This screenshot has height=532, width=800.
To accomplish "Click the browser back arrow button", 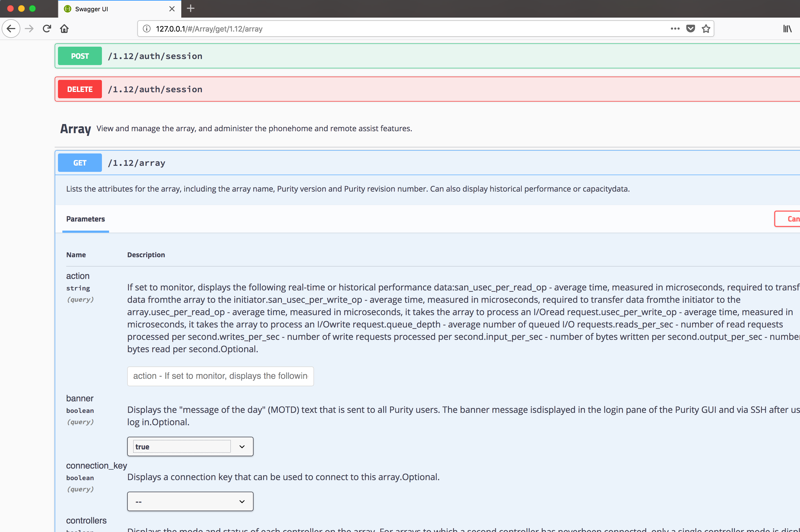I will tap(11, 29).
